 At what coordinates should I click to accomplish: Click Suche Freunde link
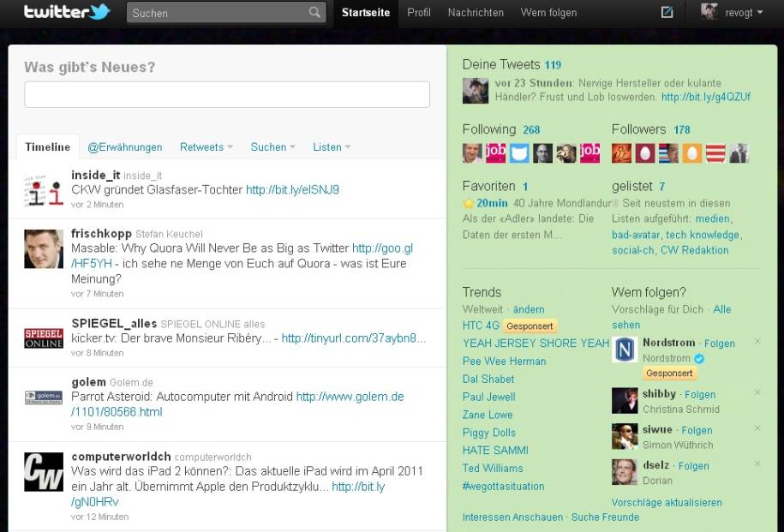click(x=605, y=517)
